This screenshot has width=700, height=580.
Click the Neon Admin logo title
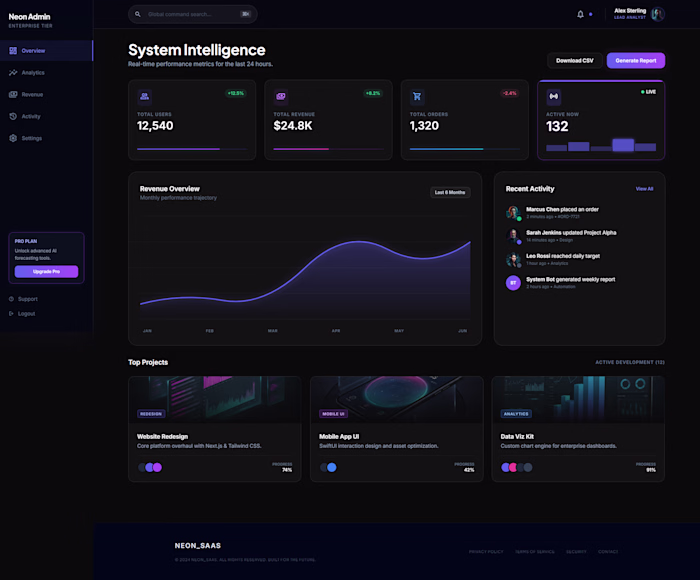pyautogui.click(x=29, y=17)
